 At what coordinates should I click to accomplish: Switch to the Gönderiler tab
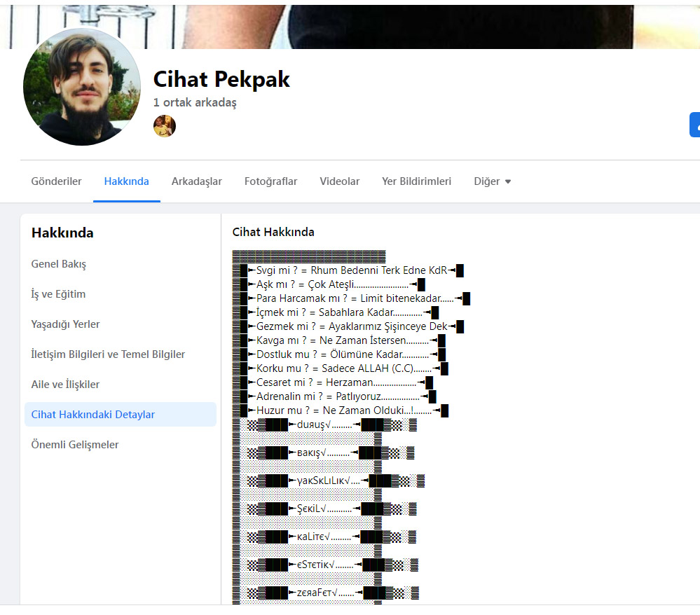[x=56, y=181]
